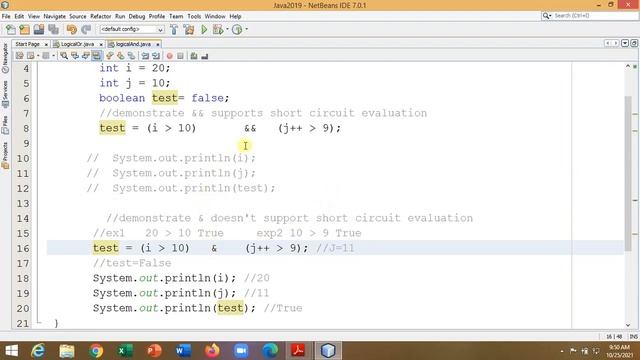The height and width of the screenshot is (360, 640).
Task: Undo the last edit via toolbar
Action: coord(72,29)
